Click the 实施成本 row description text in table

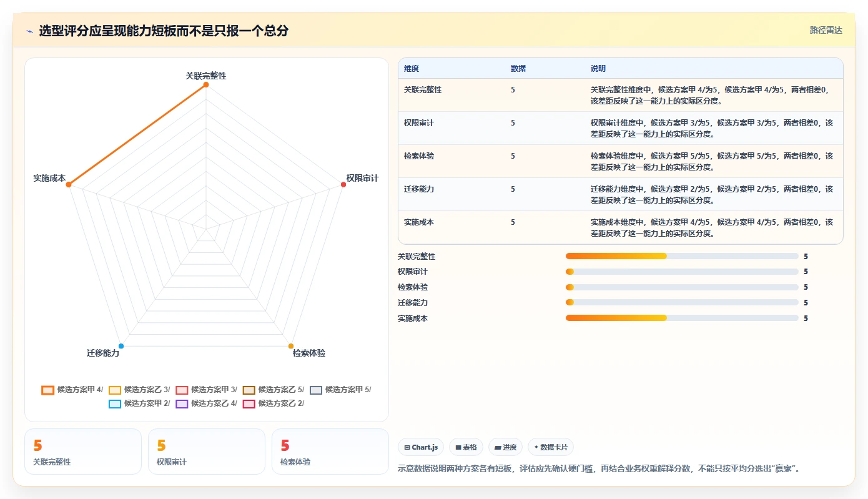711,227
